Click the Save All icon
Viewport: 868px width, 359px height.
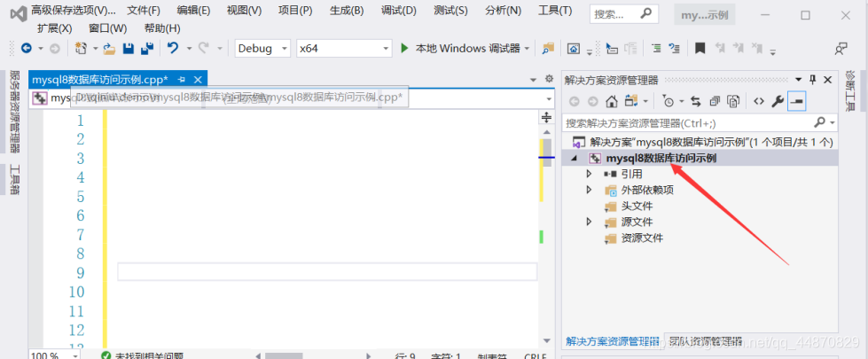(147, 49)
